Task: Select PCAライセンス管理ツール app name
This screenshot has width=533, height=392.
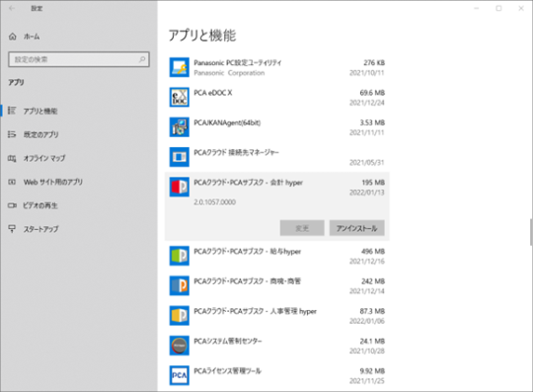Action: 227,370
